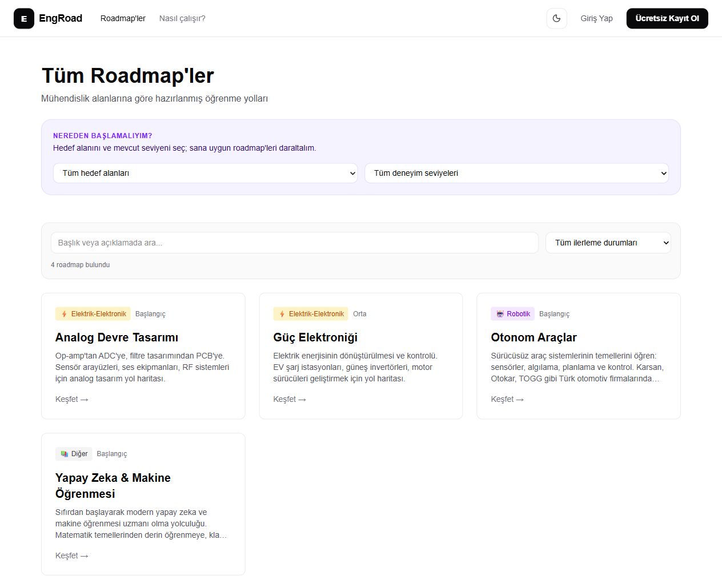Click the robot icon on Otonom Araçlar card
Image resolution: width=722 pixels, height=588 pixels.
(500, 314)
